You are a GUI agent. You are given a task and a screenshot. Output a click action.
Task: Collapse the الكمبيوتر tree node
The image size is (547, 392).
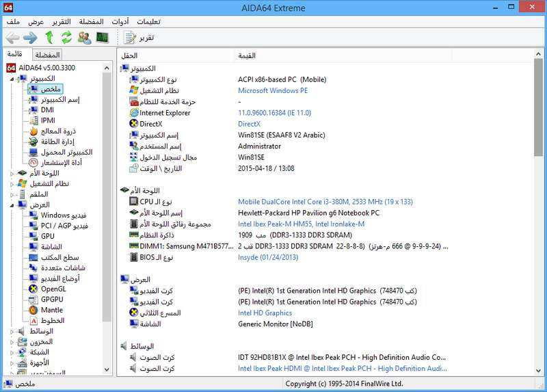(x=12, y=79)
